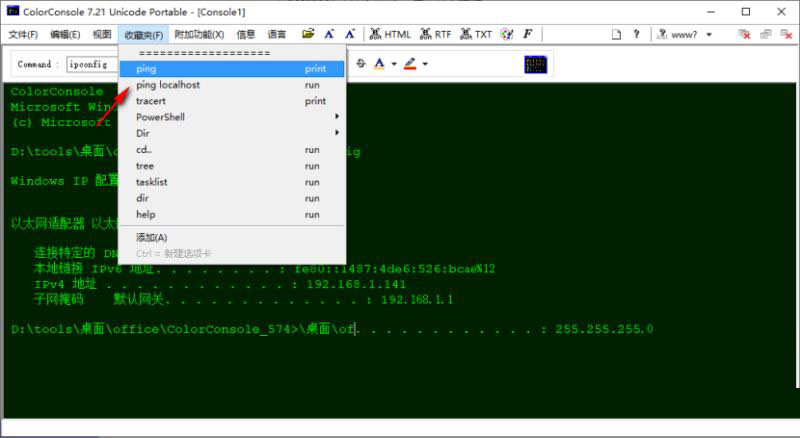Export console output as RTF

tap(436, 34)
